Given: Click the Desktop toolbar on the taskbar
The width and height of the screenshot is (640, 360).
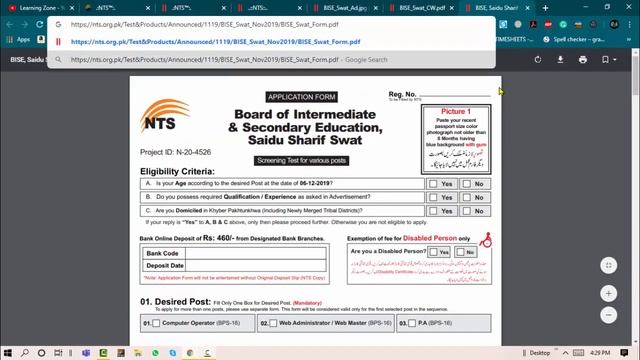Looking at the screenshot, I should [x=540, y=353].
